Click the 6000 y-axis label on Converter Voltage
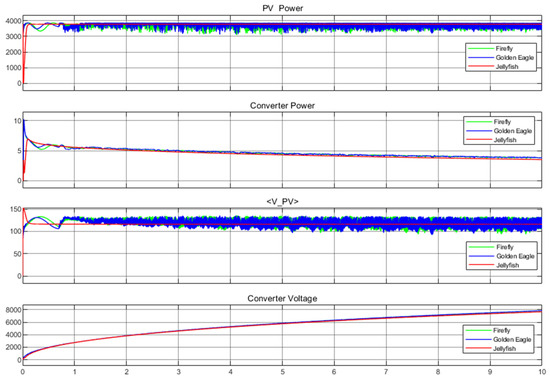Screen dimensions: 550x380 (x=13, y=322)
